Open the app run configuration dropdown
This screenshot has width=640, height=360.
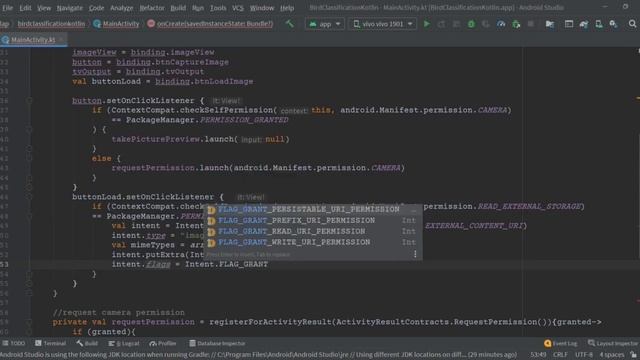click(324, 24)
